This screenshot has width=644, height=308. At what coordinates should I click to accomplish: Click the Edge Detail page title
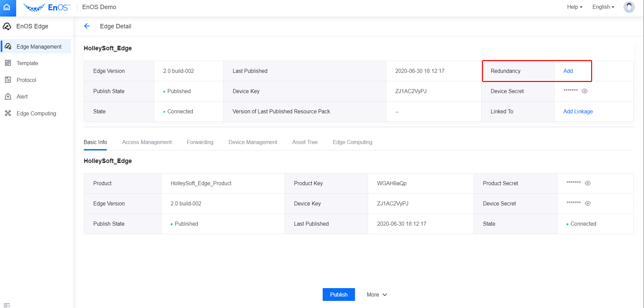click(x=116, y=26)
